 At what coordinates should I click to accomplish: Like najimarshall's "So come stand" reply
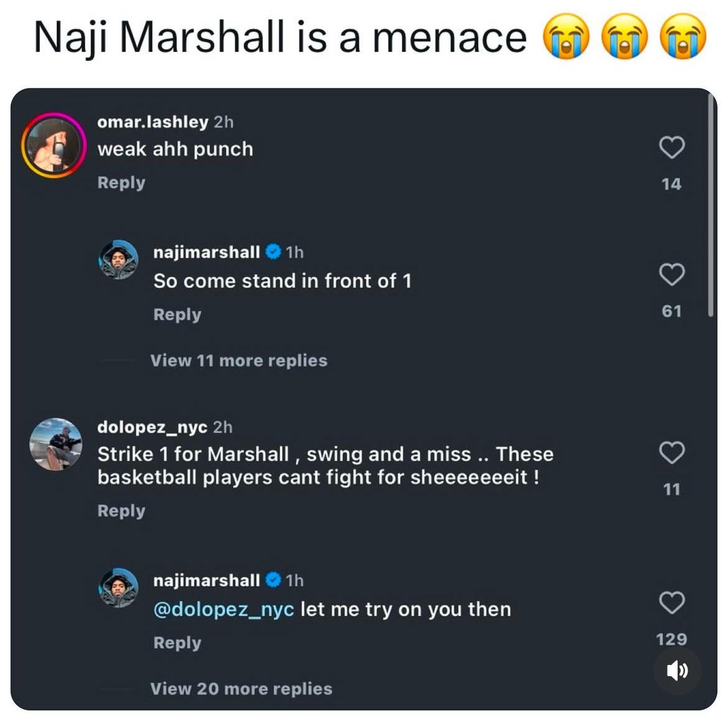pyautogui.click(x=671, y=275)
